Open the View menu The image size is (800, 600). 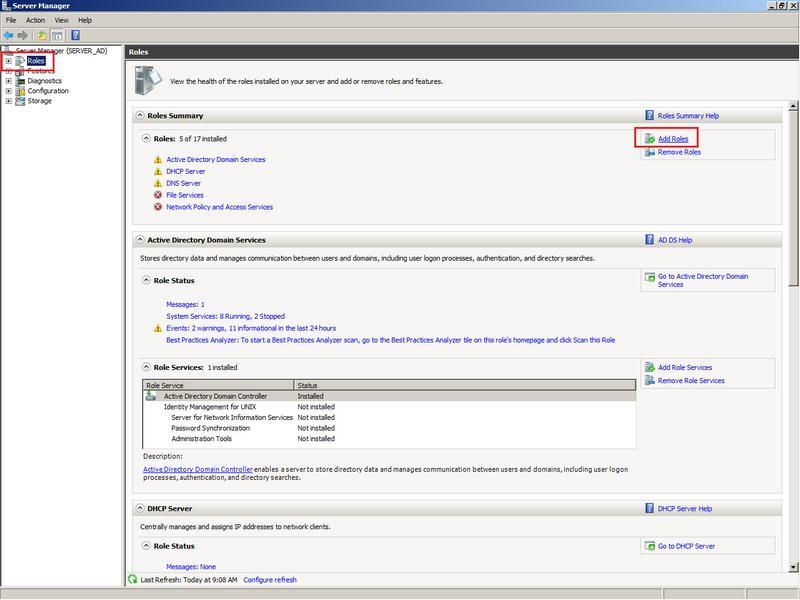click(61, 20)
